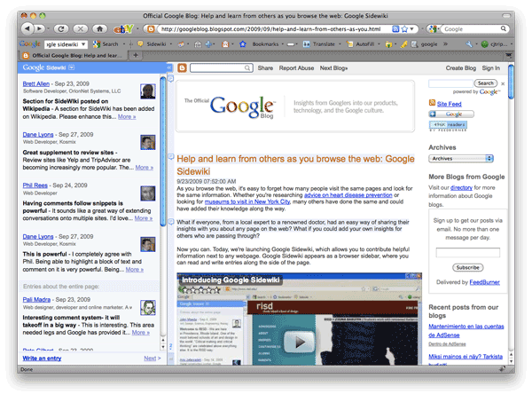Open the Bookmarks toolbar menu

tap(268, 44)
